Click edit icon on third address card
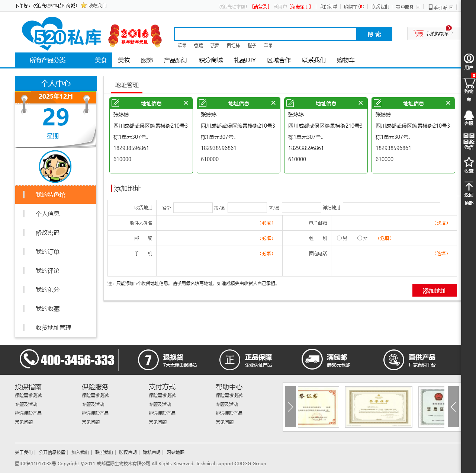 tap(290, 103)
